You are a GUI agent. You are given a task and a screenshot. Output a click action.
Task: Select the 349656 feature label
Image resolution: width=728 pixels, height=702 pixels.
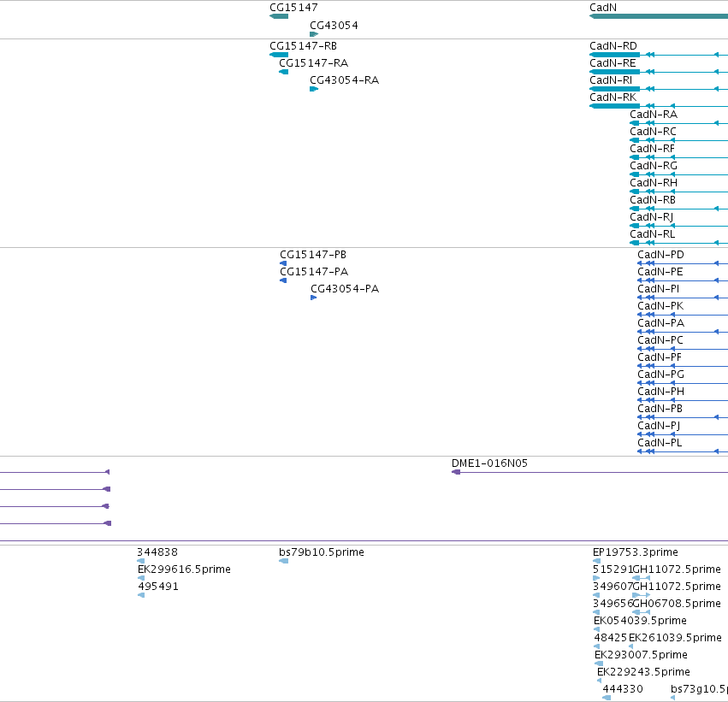[x=613, y=604]
